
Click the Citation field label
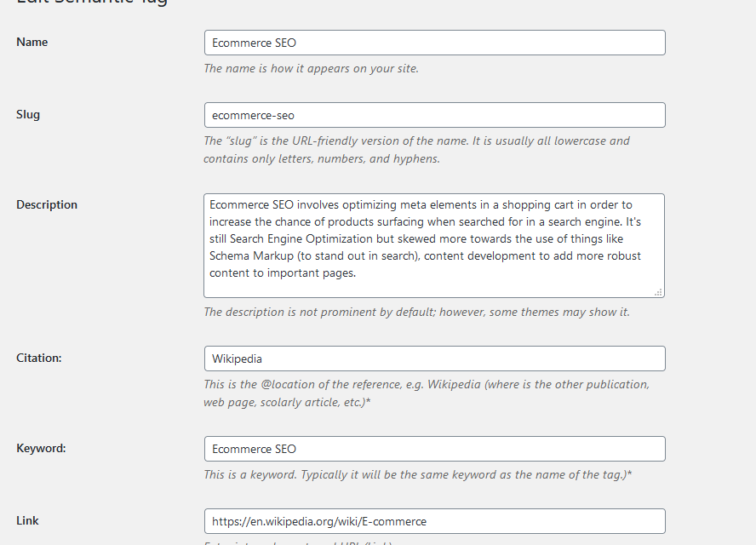point(39,359)
